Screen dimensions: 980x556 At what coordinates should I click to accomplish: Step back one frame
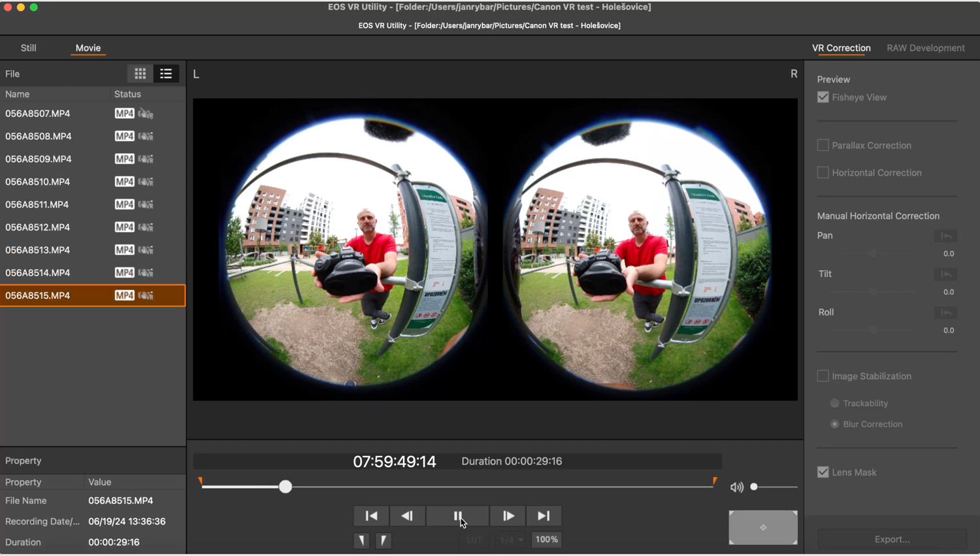(406, 515)
